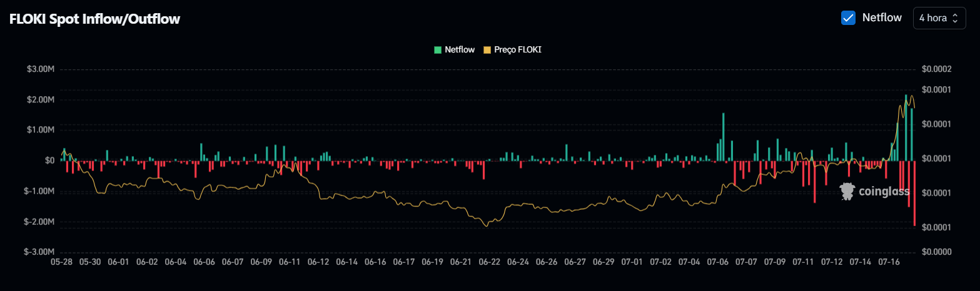The image size is (980, 291).
Task: Click the 07-09 date label
Action: pos(775,262)
